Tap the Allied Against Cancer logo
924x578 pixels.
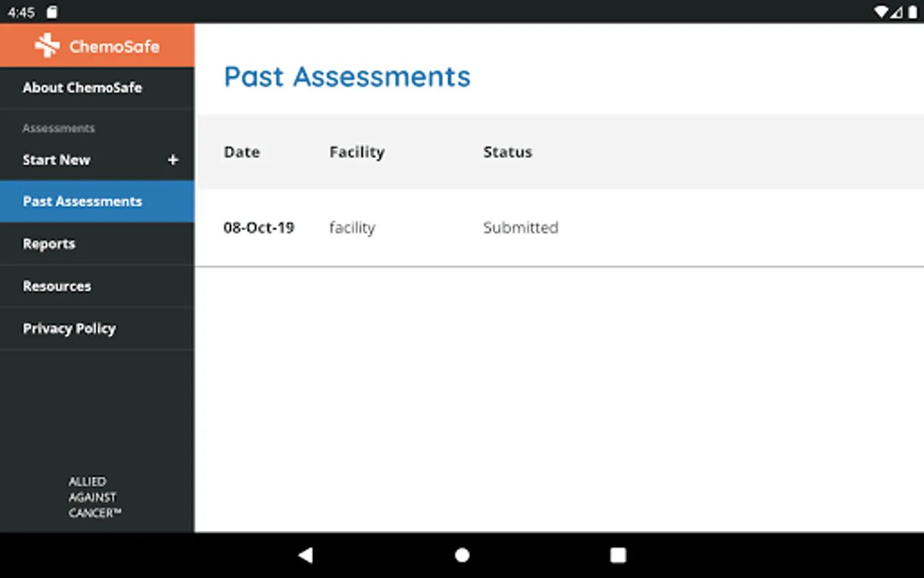tap(95, 497)
